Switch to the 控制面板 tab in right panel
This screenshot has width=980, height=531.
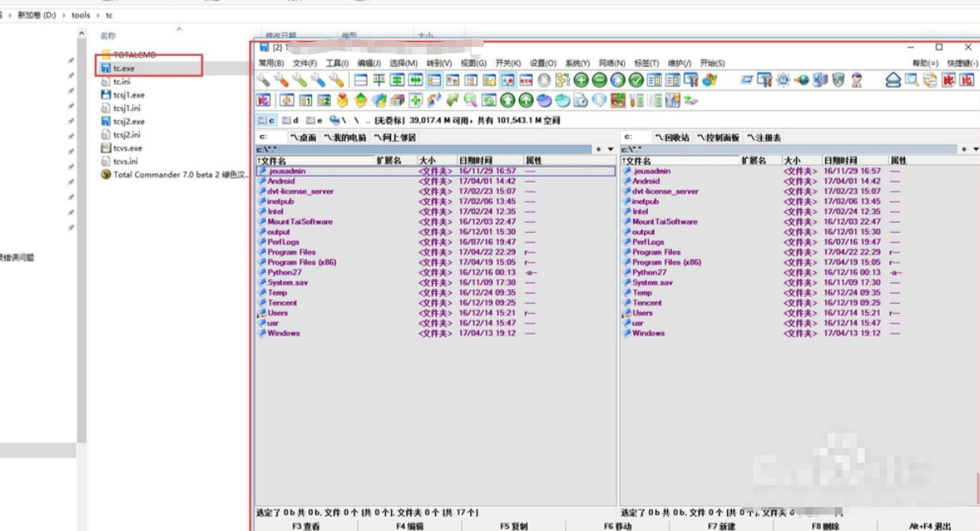718,137
